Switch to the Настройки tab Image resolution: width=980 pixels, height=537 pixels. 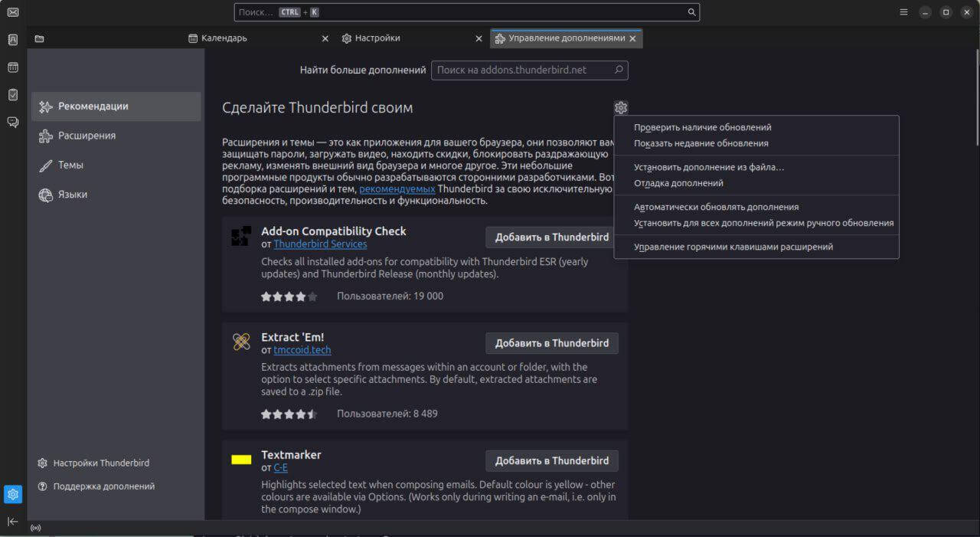point(377,38)
